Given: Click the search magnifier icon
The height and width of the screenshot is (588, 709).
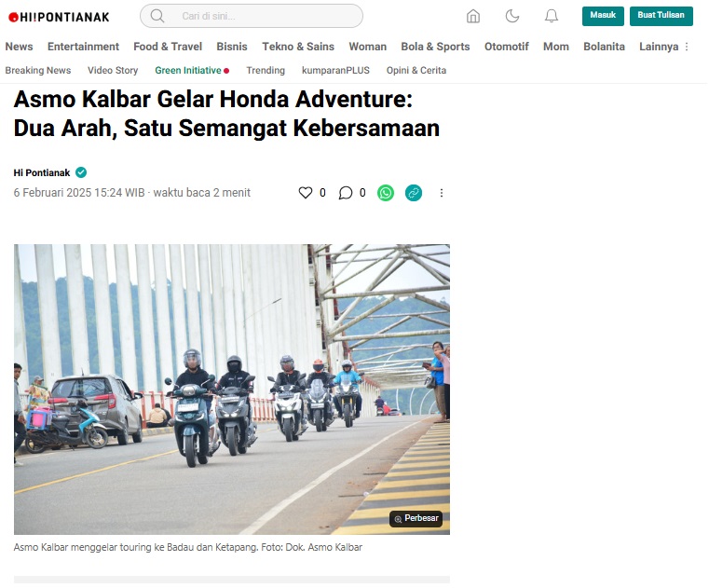Looking at the screenshot, I should (x=157, y=16).
